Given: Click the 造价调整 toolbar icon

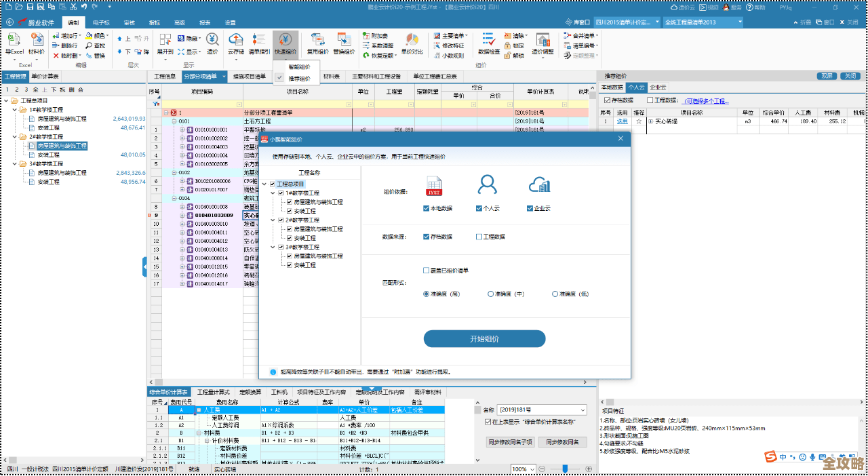Looking at the screenshot, I should click(542, 43).
